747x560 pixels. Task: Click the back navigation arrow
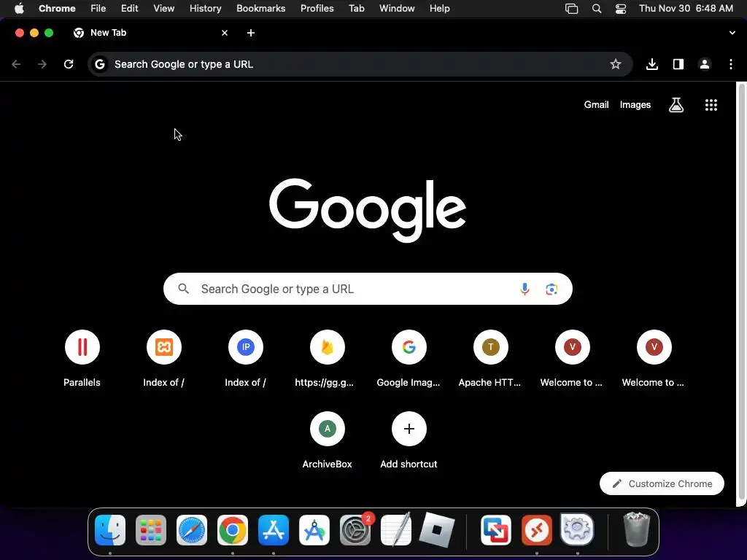pos(16,64)
